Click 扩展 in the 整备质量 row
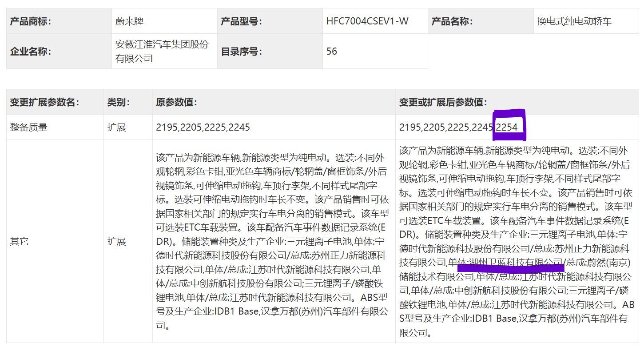The image size is (644, 351). [x=116, y=128]
